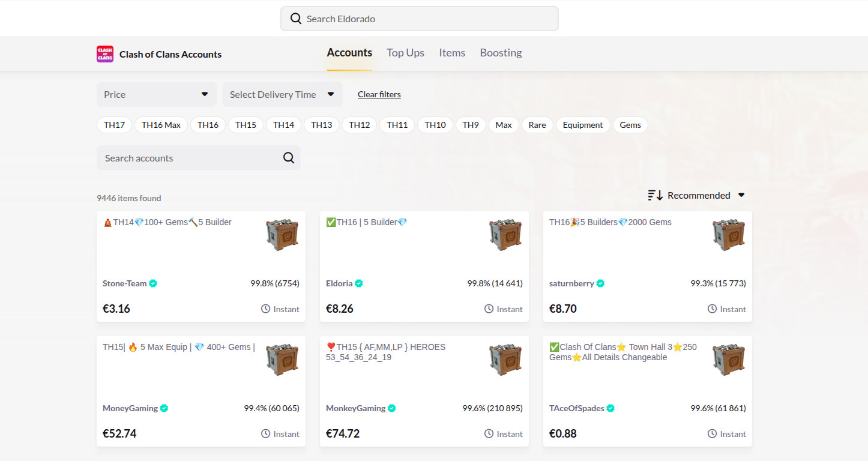Go to the Boosting tab

coord(501,53)
